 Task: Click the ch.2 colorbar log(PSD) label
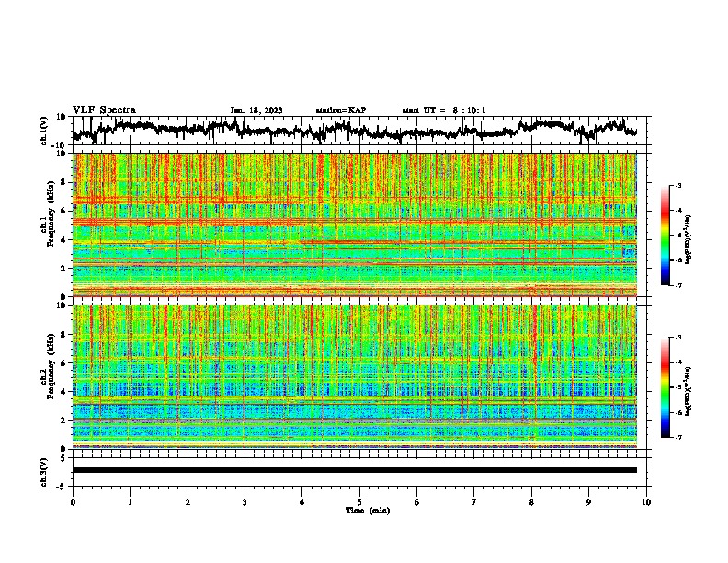(688, 391)
